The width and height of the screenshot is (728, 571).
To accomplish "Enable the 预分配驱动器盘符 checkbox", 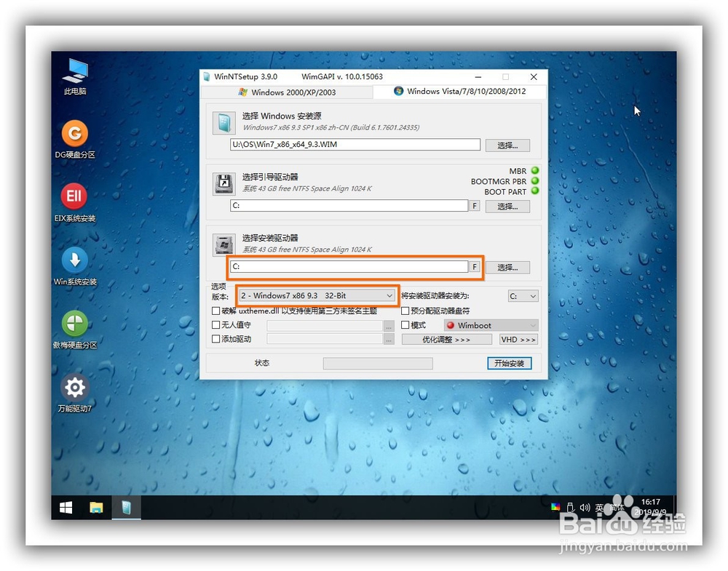I will point(405,311).
